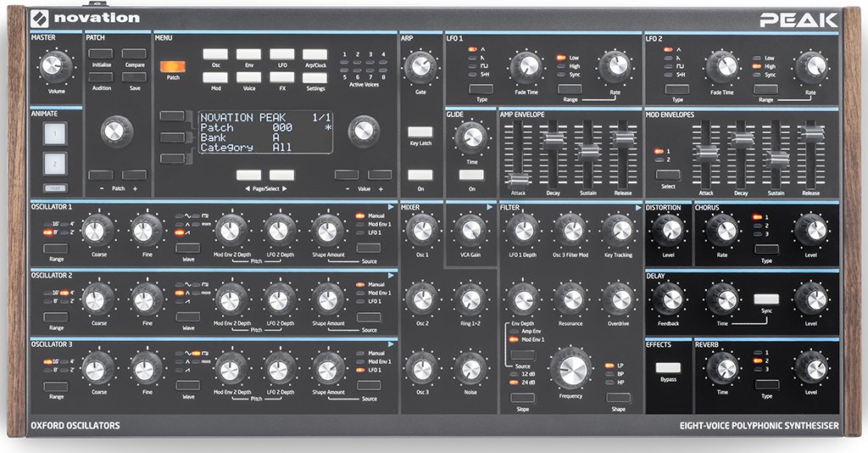Screen dimensions: 868x453
Task: Click the Distortion Level knob
Action: pyautogui.click(x=669, y=228)
